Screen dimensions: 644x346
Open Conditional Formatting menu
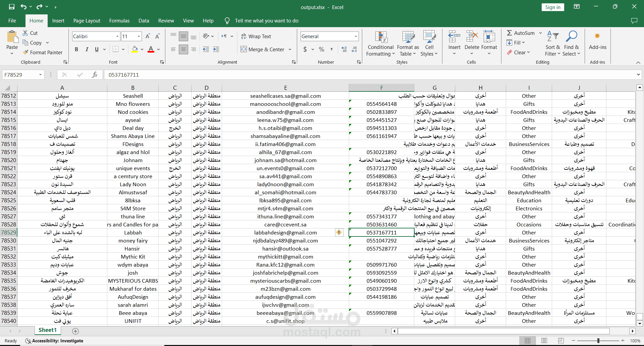coord(381,44)
